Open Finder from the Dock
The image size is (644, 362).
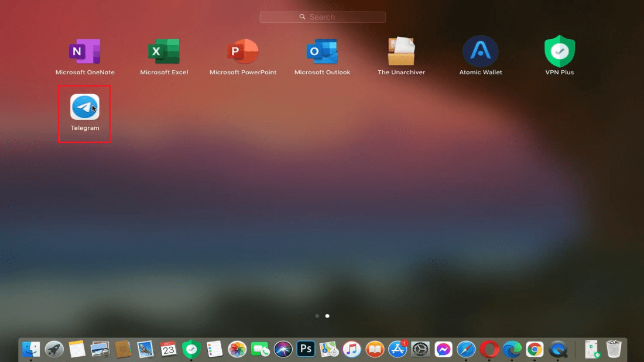pyautogui.click(x=31, y=349)
